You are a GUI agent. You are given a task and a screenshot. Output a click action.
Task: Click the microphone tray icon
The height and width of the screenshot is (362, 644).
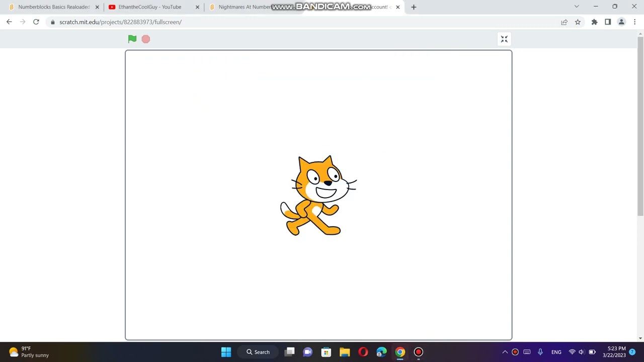click(540, 352)
